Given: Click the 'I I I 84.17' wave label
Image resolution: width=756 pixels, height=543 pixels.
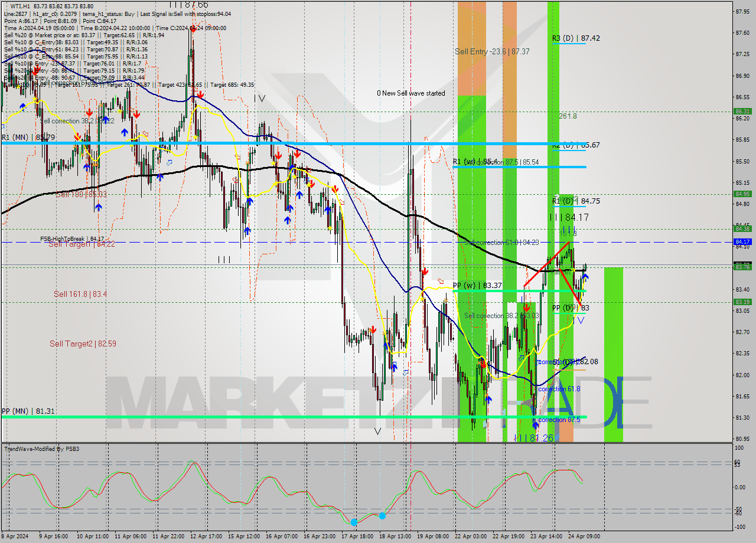Looking at the screenshot, I should coord(569,217).
